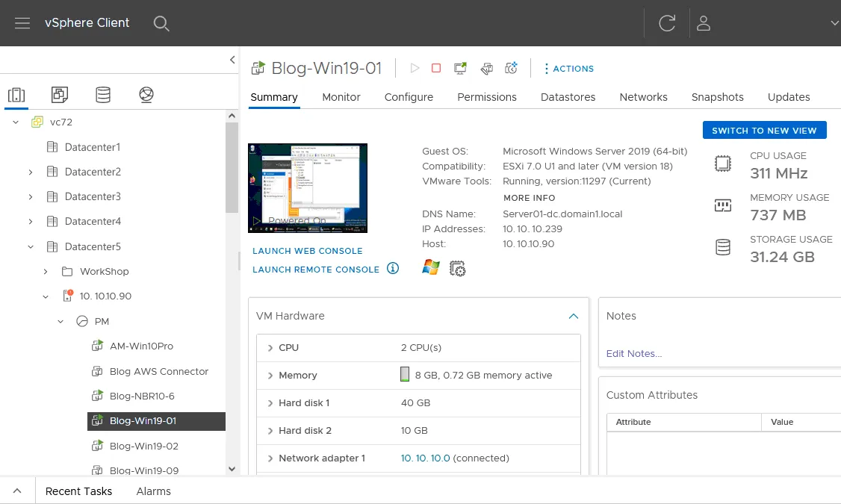Click info icon beside Launch Remote Console

[x=393, y=269]
